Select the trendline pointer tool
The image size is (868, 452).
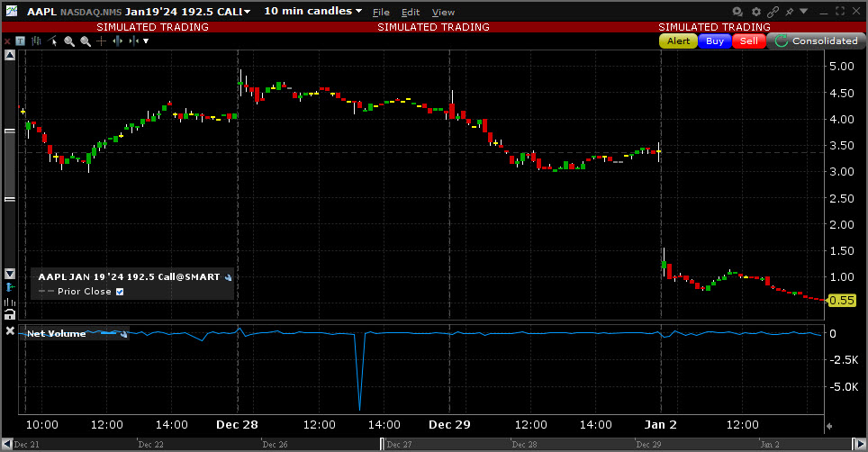point(52,41)
